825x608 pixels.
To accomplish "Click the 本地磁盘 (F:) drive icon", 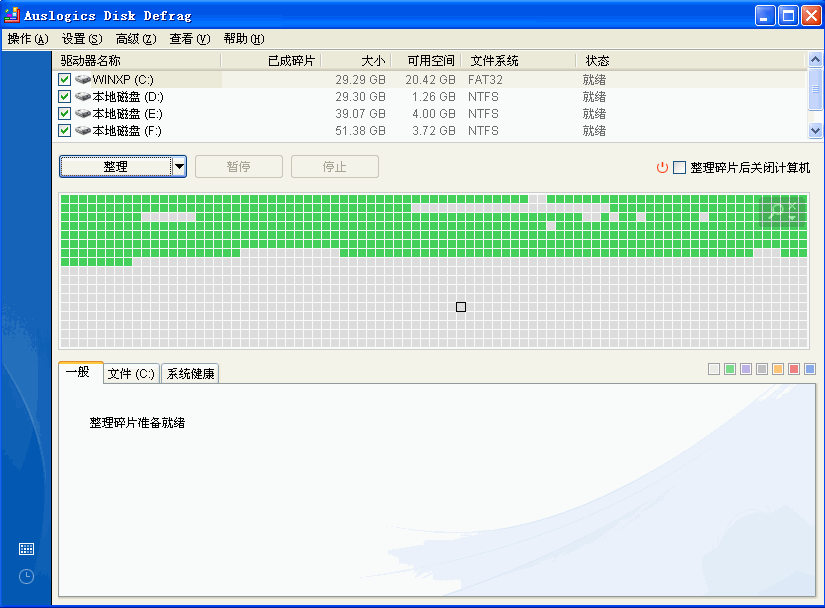I will click(x=83, y=130).
